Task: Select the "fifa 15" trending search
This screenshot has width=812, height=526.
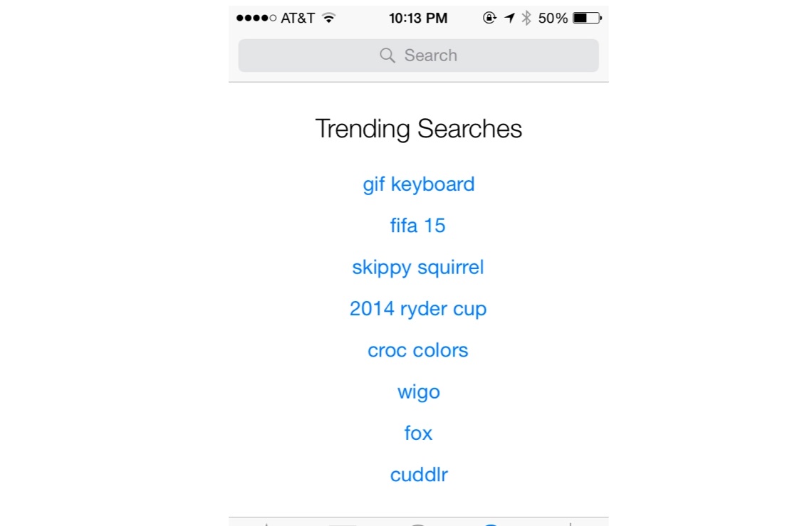Action: [418, 226]
